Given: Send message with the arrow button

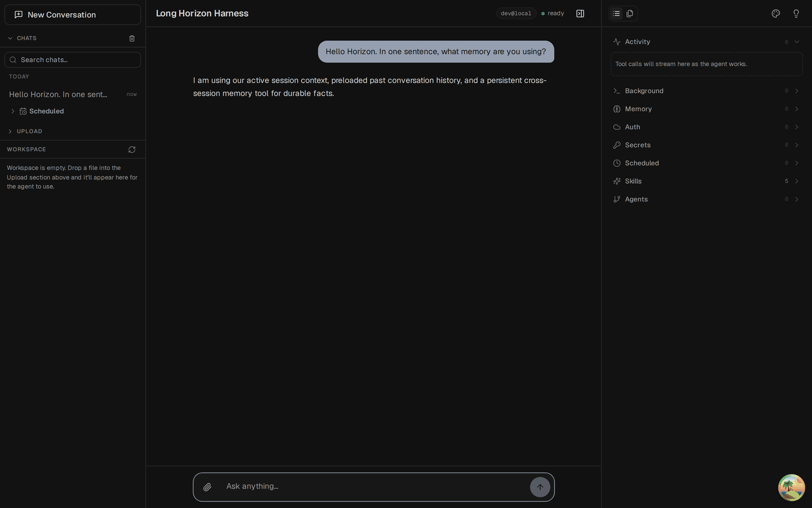Looking at the screenshot, I should tap(540, 487).
